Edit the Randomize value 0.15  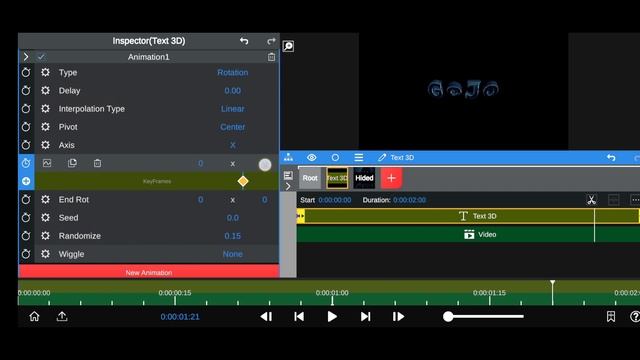coord(233,236)
